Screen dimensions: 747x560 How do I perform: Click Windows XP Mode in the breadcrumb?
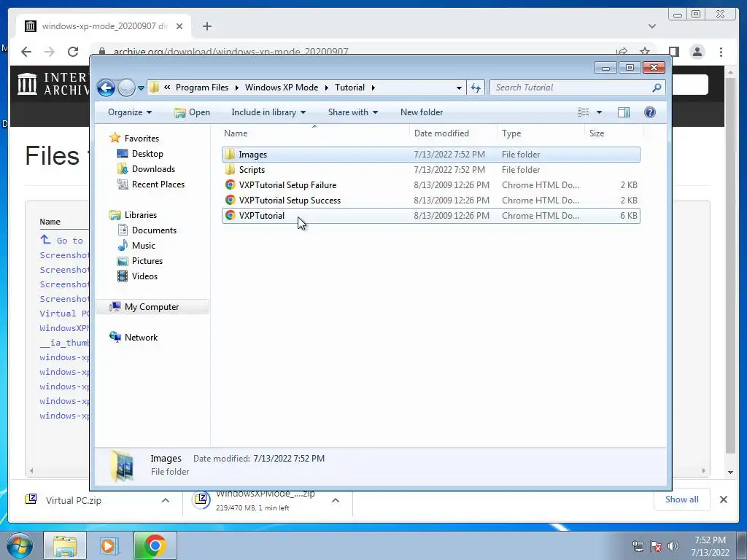282,87
